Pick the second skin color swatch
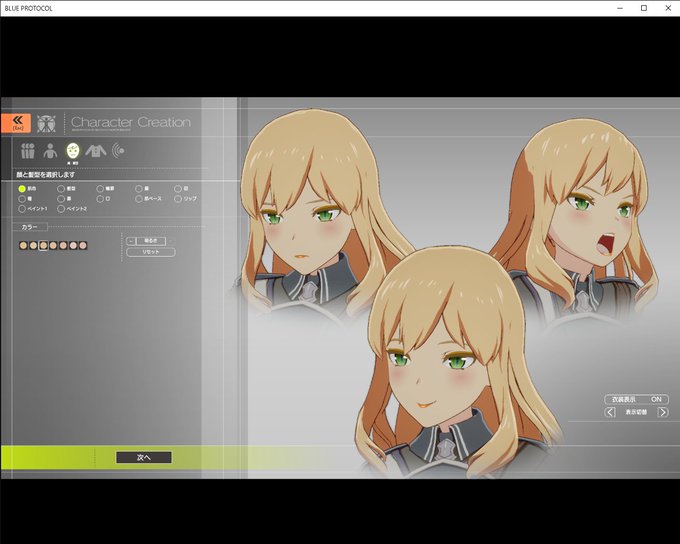 click(x=33, y=246)
